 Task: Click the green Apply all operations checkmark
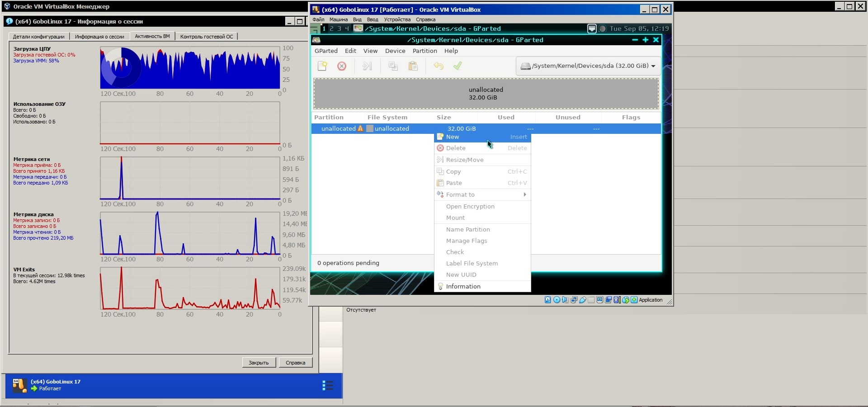click(x=458, y=66)
